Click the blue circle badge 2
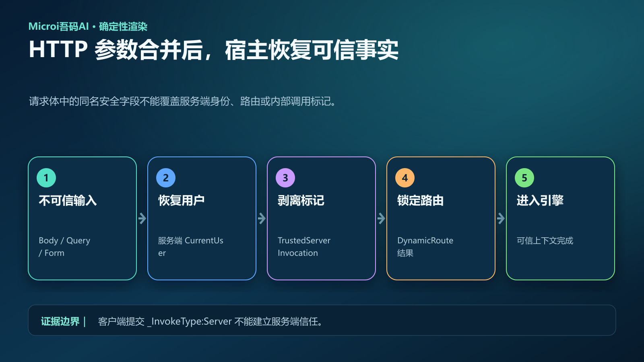This screenshot has width=644, height=362. click(166, 178)
